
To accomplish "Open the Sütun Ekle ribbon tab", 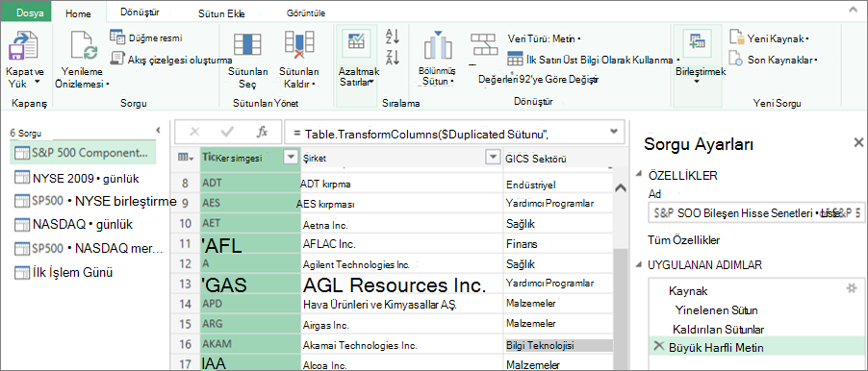I will coord(221,13).
